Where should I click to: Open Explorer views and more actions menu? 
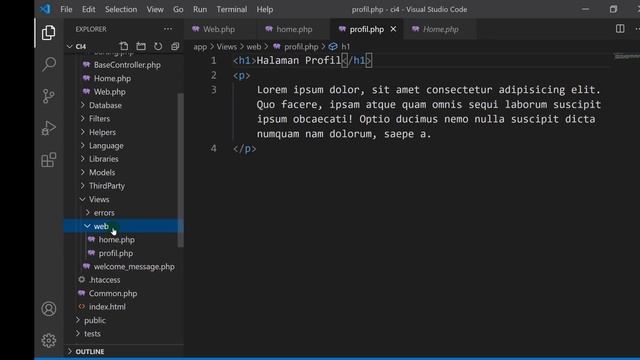[168, 29]
